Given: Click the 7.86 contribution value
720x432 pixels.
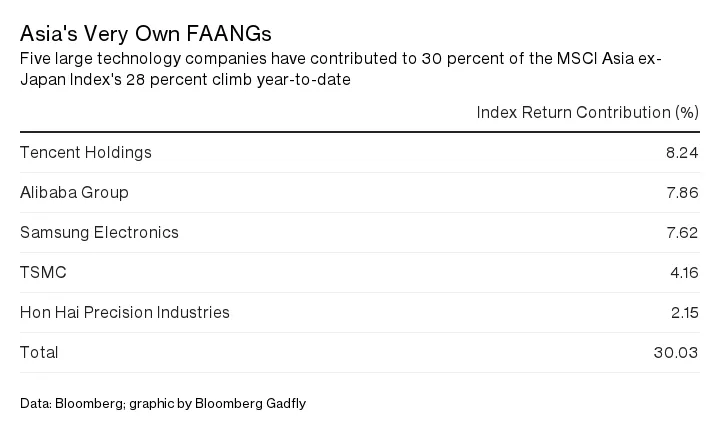Looking at the screenshot, I should [681, 193].
